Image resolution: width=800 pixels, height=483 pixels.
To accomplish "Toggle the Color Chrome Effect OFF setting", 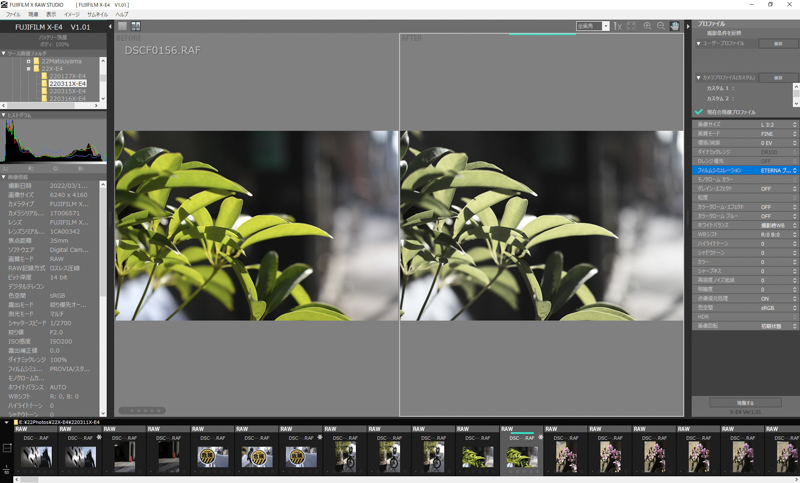I will click(x=745, y=207).
